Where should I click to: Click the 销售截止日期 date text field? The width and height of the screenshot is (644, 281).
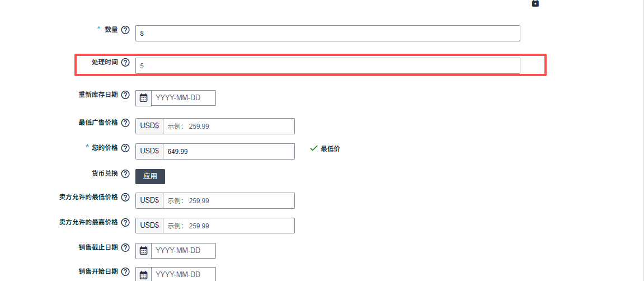(183, 251)
